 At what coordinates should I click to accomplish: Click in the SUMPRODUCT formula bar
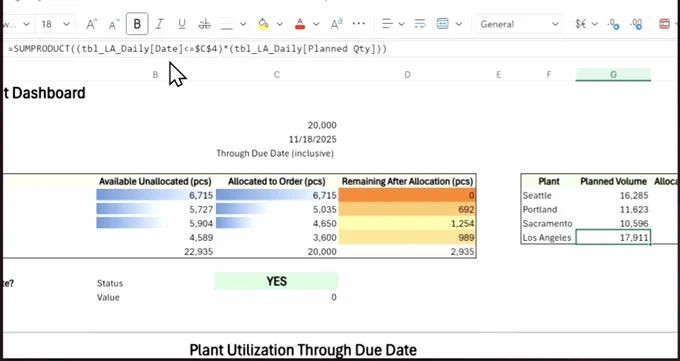pyautogui.click(x=338, y=49)
